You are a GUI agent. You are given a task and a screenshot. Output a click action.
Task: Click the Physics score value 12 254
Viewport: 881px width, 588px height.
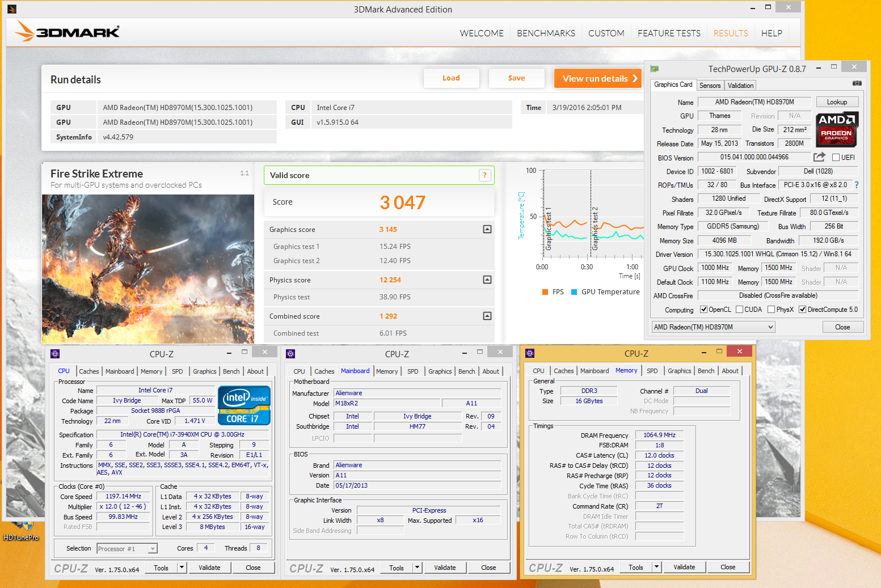[390, 280]
